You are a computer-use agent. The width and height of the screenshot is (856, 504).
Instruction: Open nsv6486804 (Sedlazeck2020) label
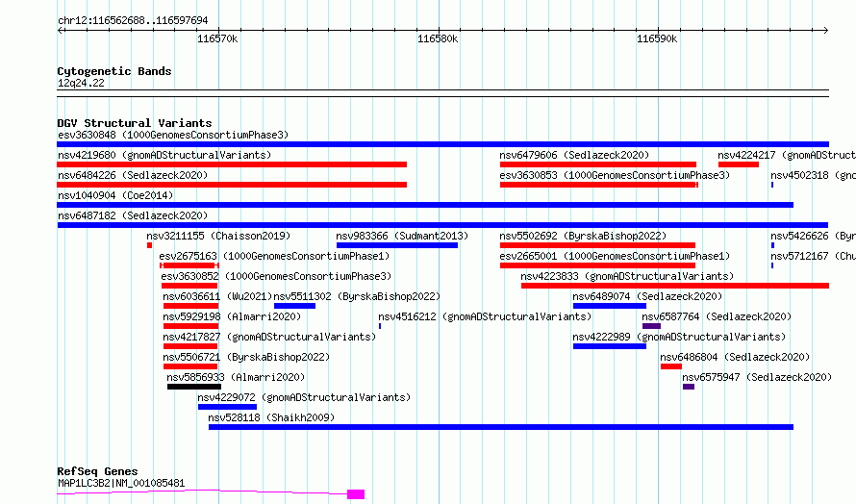[x=735, y=357]
